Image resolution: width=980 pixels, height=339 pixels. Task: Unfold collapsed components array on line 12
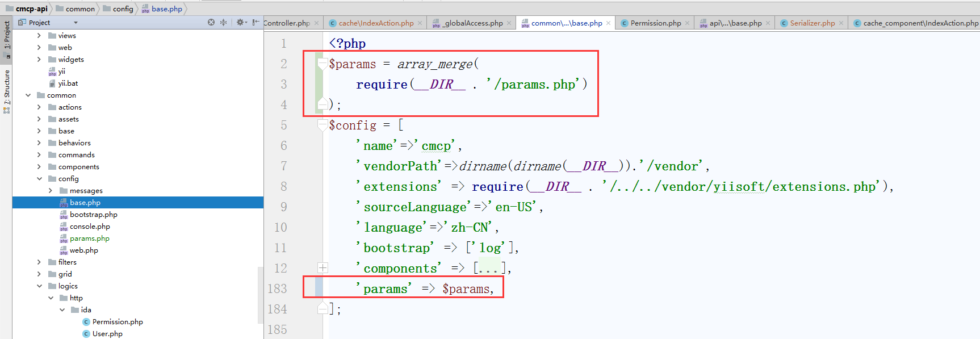323,268
